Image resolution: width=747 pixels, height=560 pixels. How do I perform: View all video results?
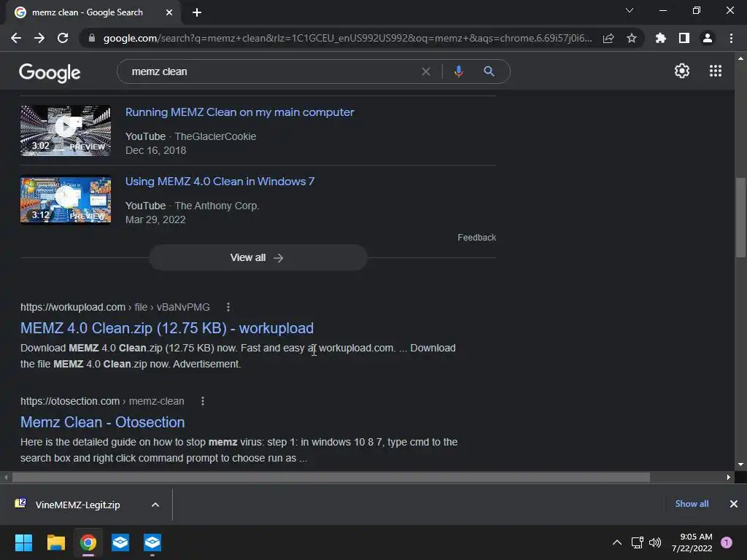[x=258, y=257]
